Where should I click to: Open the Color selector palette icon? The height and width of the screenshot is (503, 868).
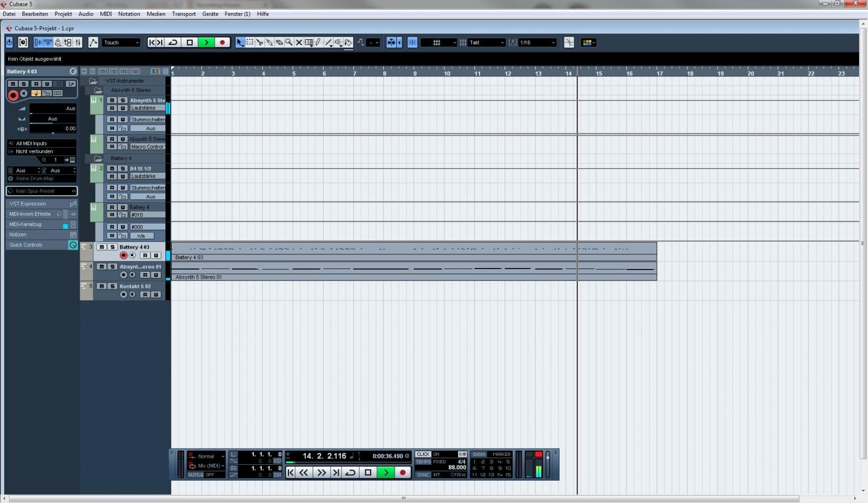[588, 42]
